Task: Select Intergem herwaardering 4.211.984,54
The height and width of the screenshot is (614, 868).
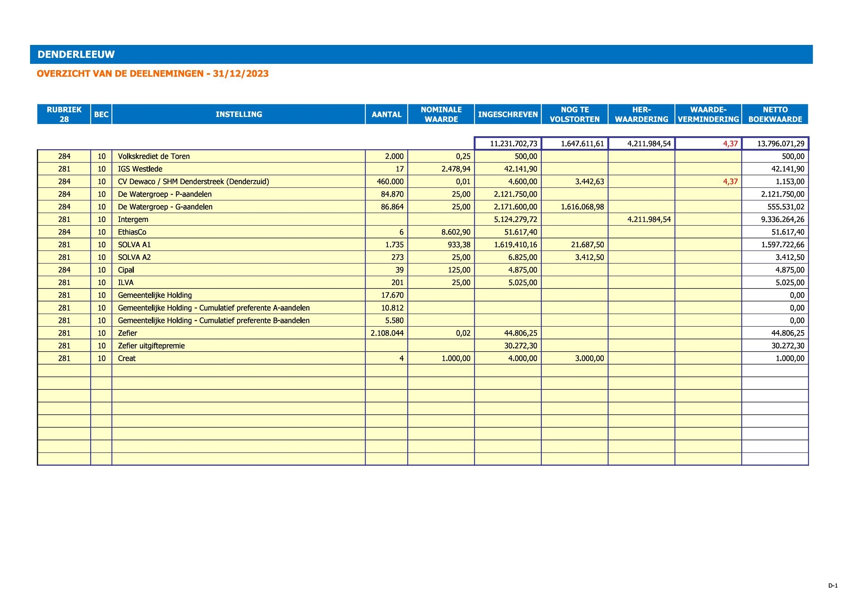Action: click(642, 219)
